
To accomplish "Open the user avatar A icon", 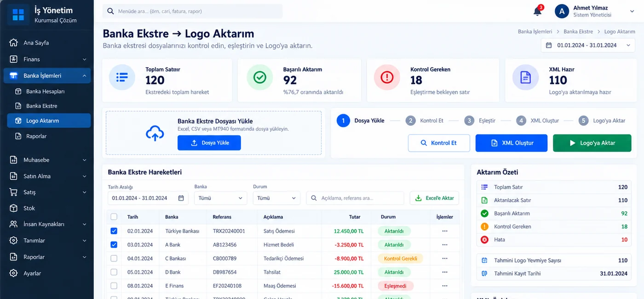I will 562,11.
